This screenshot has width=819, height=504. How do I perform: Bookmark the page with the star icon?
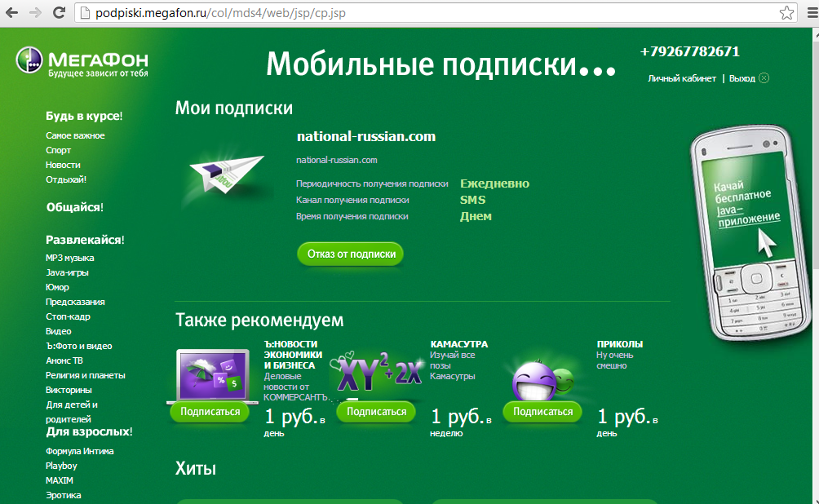click(x=786, y=13)
